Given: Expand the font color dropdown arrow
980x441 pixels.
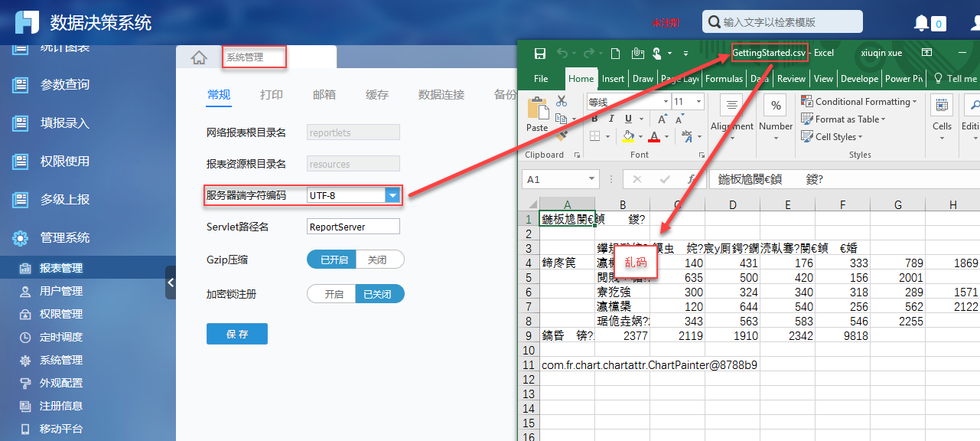Looking at the screenshot, I should [665, 137].
